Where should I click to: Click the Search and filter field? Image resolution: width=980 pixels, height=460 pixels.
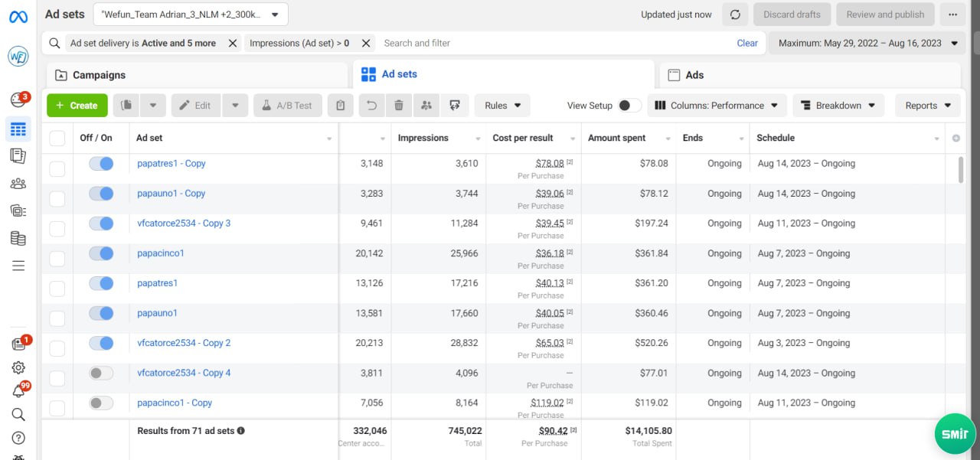tap(555, 44)
